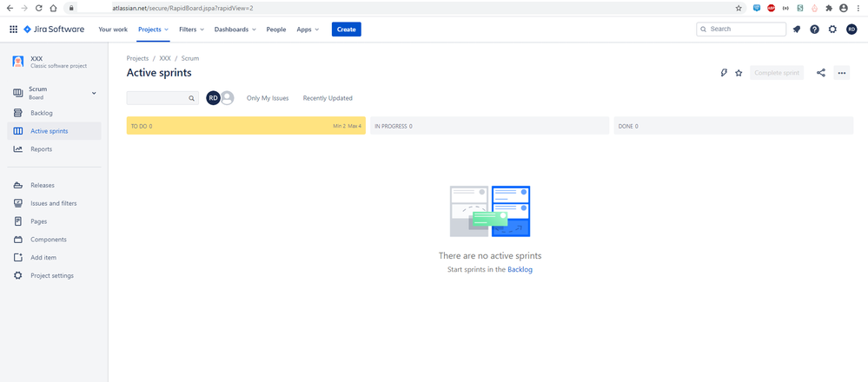The width and height of the screenshot is (868, 382).
Task: Bookmark page with address bar star
Action: click(x=739, y=9)
